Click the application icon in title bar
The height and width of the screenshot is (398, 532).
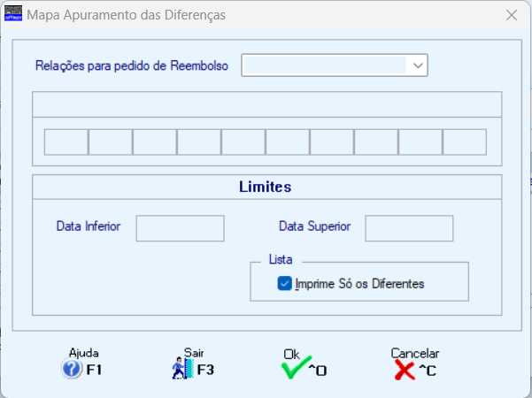click(13, 14)
